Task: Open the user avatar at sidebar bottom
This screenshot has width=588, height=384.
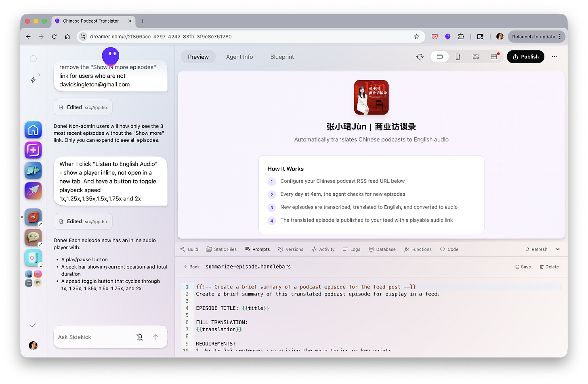Action: (33, 345)
